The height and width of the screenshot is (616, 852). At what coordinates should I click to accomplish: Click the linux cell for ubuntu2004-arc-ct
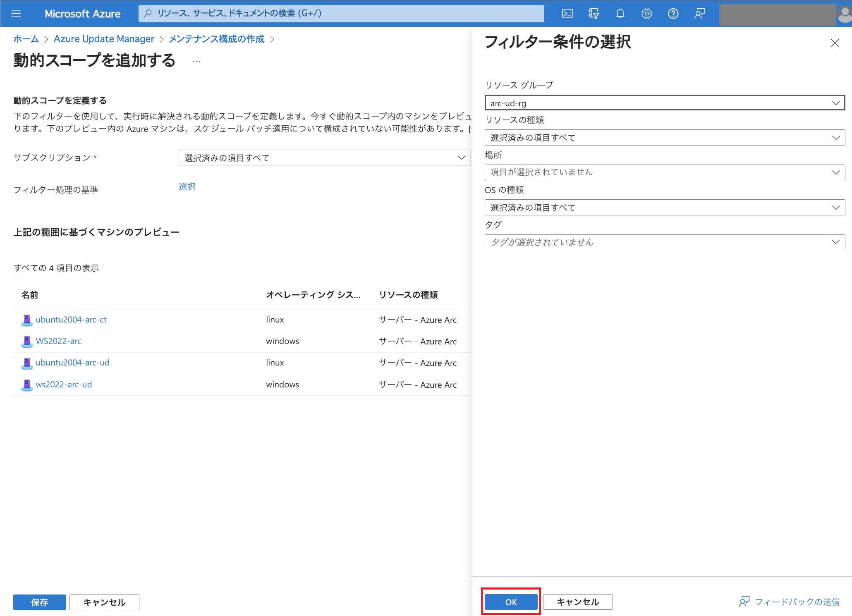275,320
